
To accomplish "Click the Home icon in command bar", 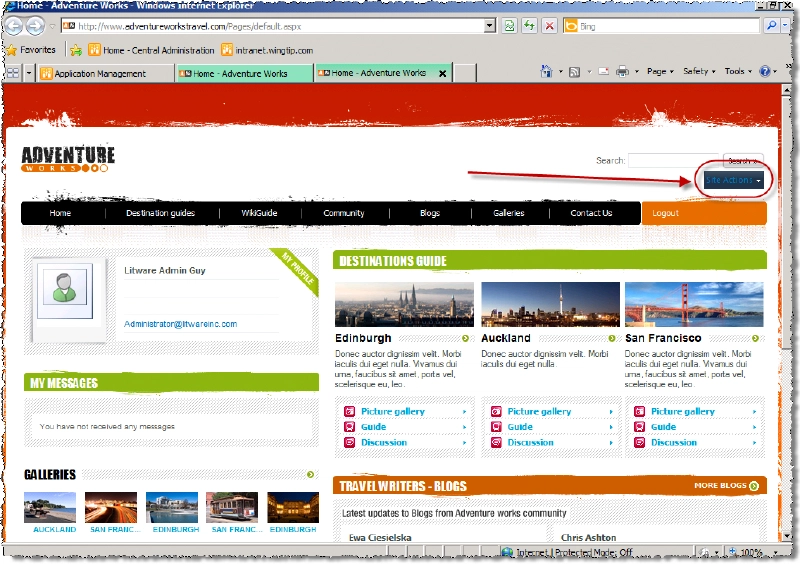I will pyautogui.click(x=547, y=72).
